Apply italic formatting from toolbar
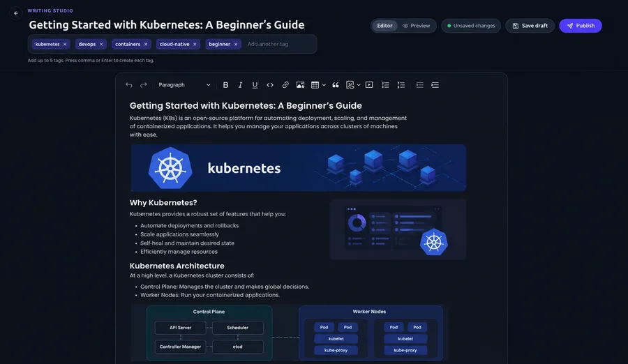628x364 pixels. point(240,85)
